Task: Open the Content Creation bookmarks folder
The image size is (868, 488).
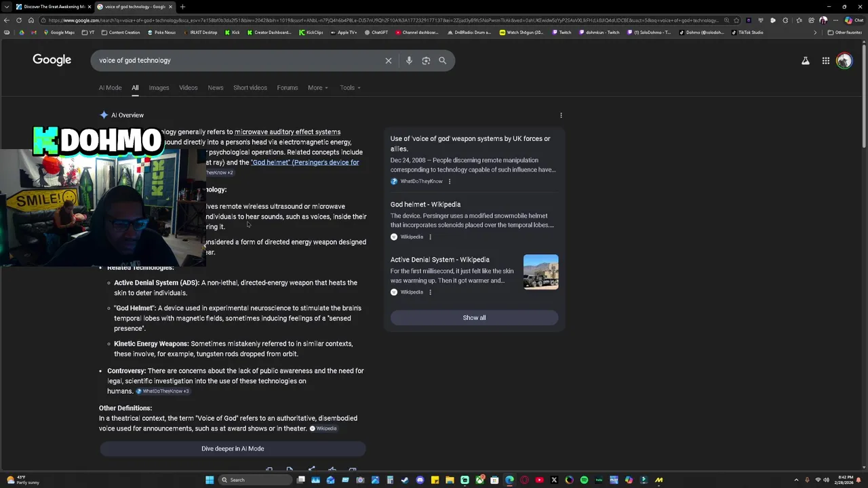Action: (x=121, y=33)
